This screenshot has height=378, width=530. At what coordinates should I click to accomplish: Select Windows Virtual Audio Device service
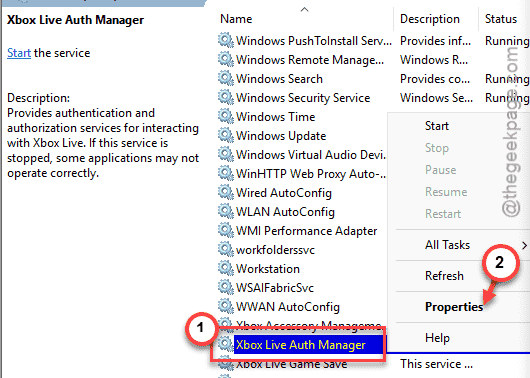point(311,155)
